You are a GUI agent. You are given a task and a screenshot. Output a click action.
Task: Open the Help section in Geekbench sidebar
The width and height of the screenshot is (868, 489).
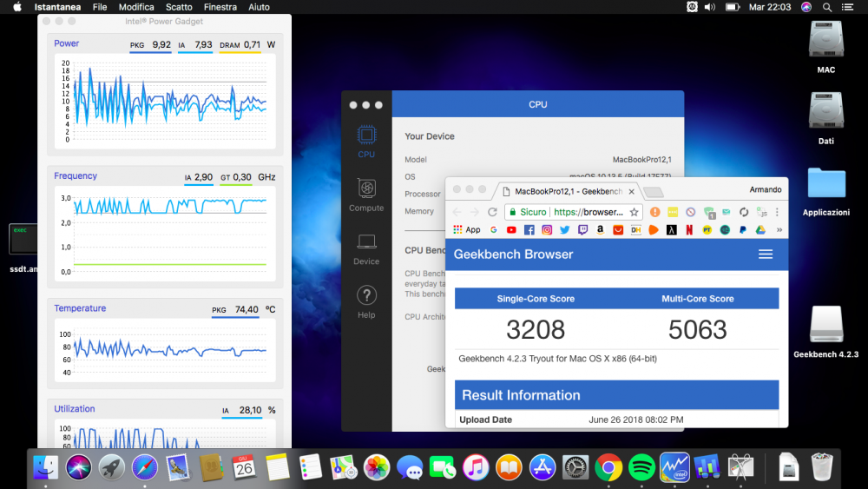366,302
